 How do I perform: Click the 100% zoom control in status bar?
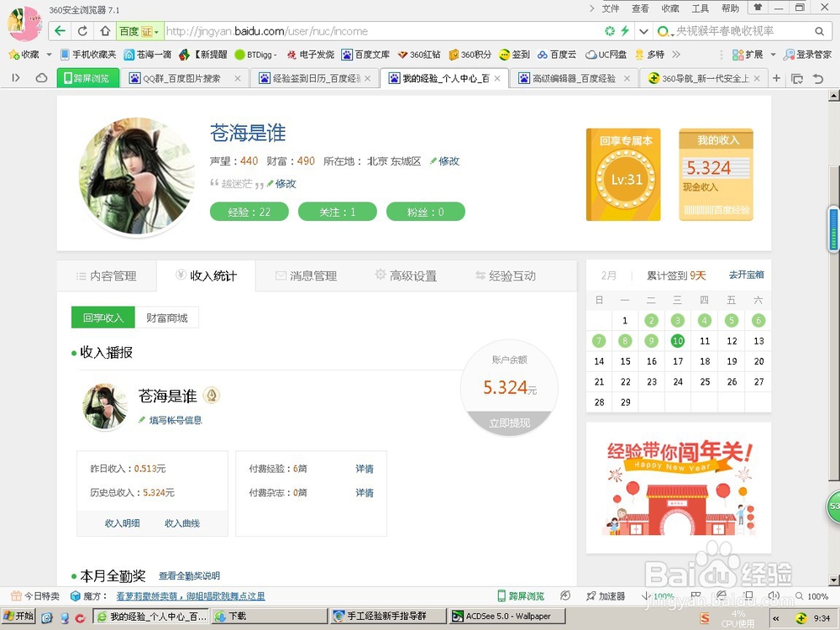(811, 596)
